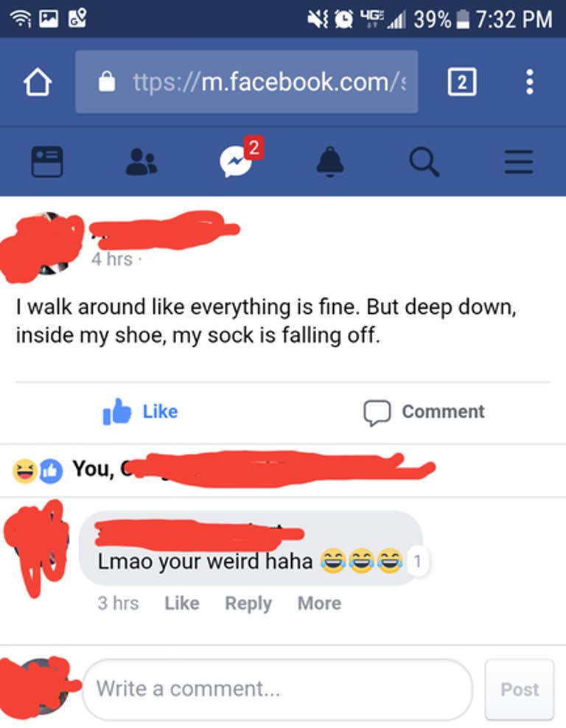
Task: Tap the m.facebook.com address bar
Action: (x=247, y=82)
